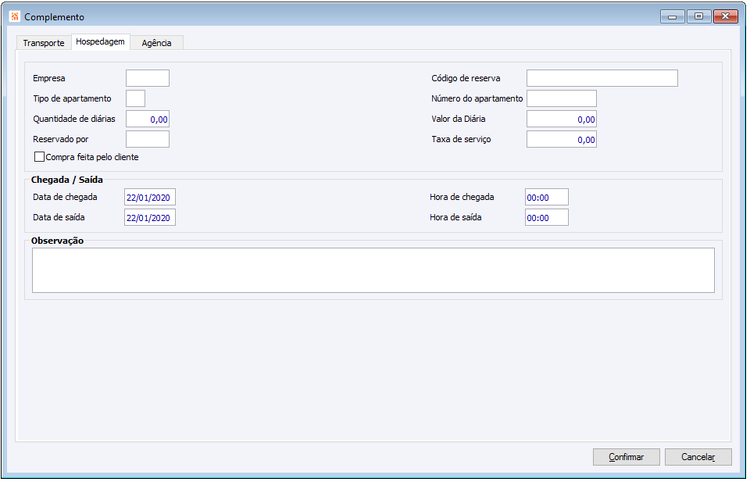Screen dimensions: 750x482
Task: Click the Observação group heading
Action: point(57,241)
